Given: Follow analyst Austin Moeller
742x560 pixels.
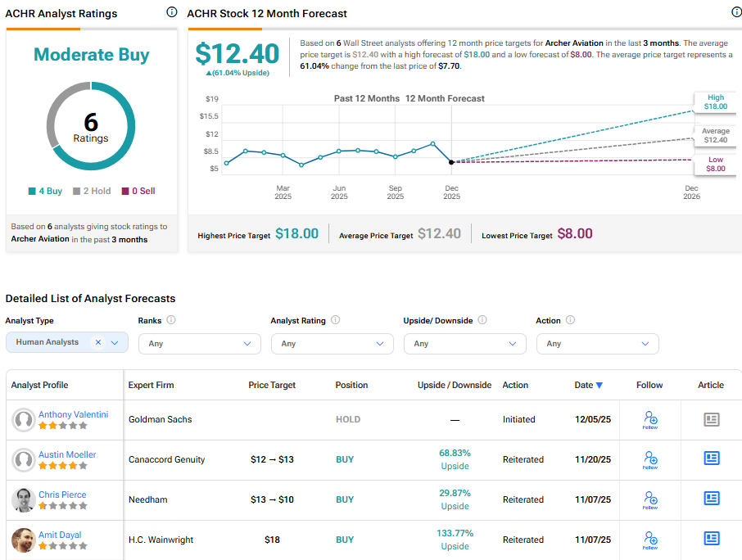Looking at the screenshot, I should (x=650, y=460).
